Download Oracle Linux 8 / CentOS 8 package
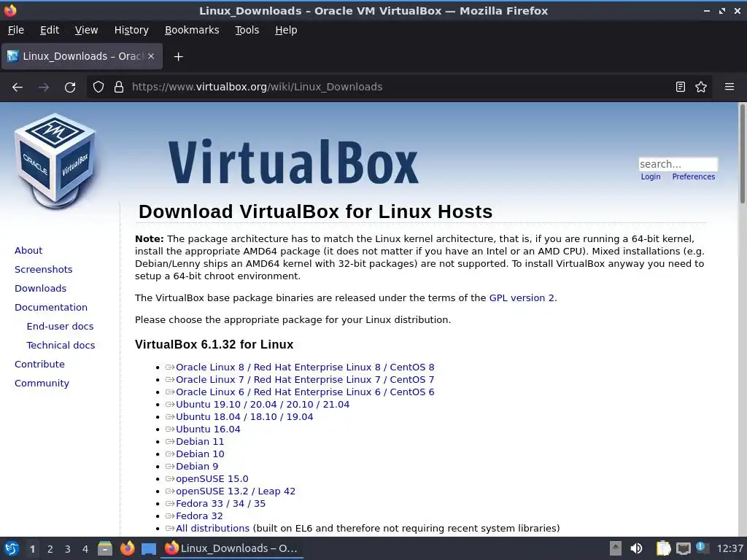 coord(305,367)
